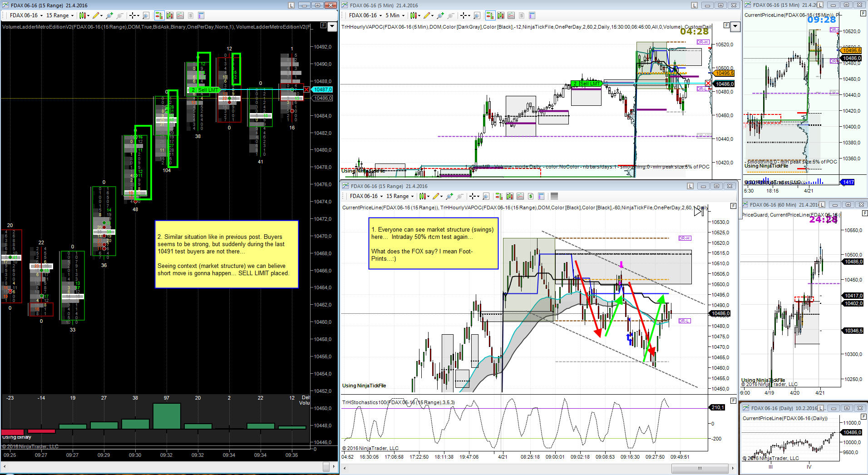Toggle the L link button on 5 Min window
868x475 pixels.
click(694, 5)
